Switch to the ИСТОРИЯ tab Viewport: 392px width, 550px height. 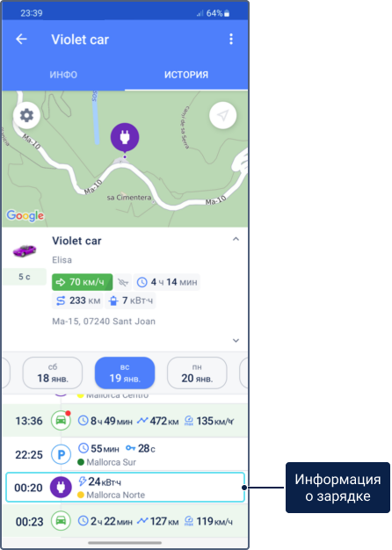tap(186, 75)
